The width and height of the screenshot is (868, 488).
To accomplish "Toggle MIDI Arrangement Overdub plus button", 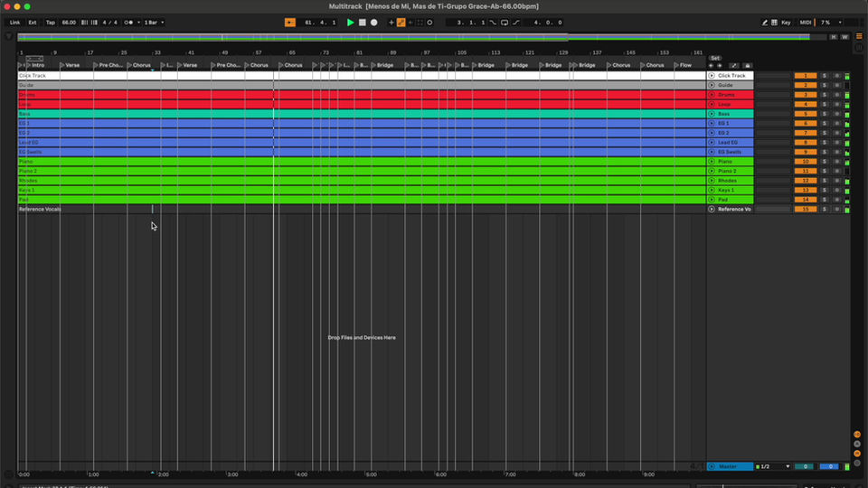I will [392, 23].
